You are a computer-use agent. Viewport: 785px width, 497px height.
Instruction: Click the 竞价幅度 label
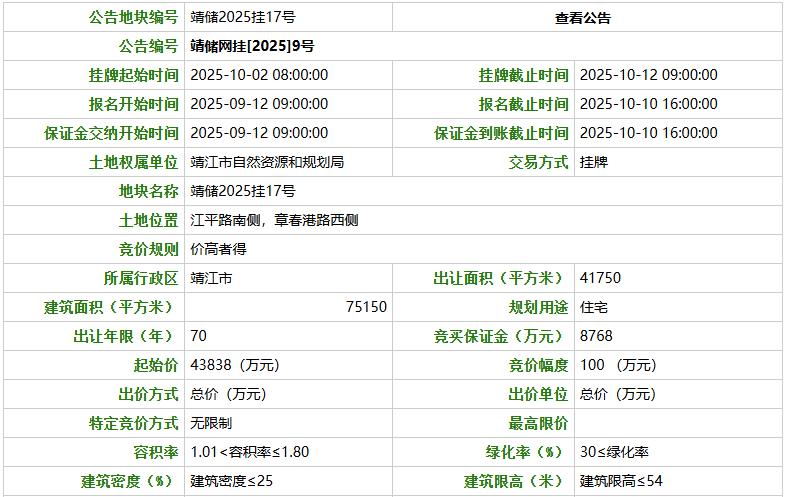point(539,365)
